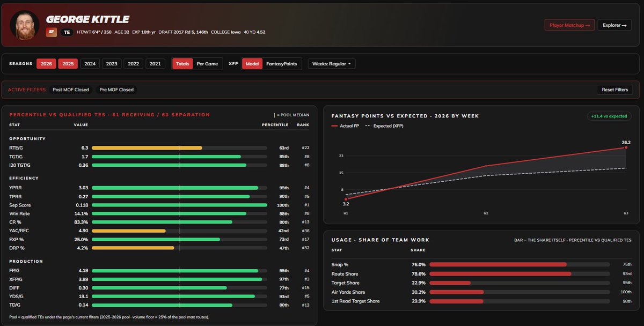Click the #1 rank for Sep Score
Screen dimensions: 644x326
point(306,205)
